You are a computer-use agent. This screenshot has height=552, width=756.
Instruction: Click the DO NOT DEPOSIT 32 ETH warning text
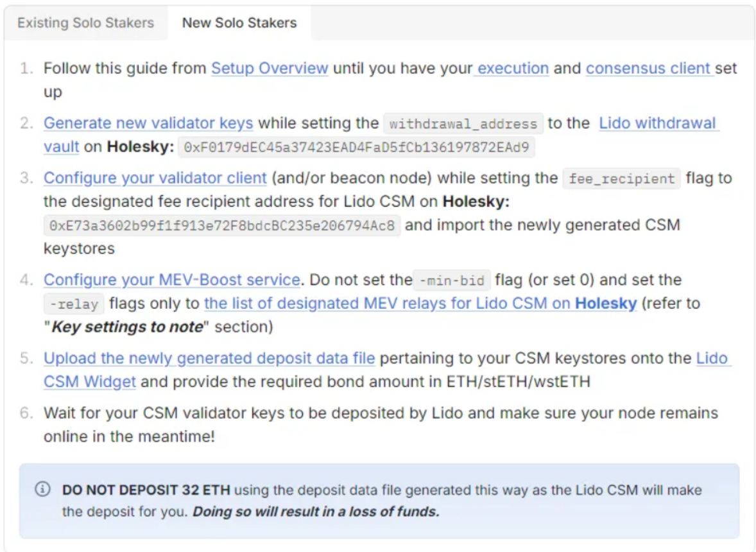[x=147, y=490]
